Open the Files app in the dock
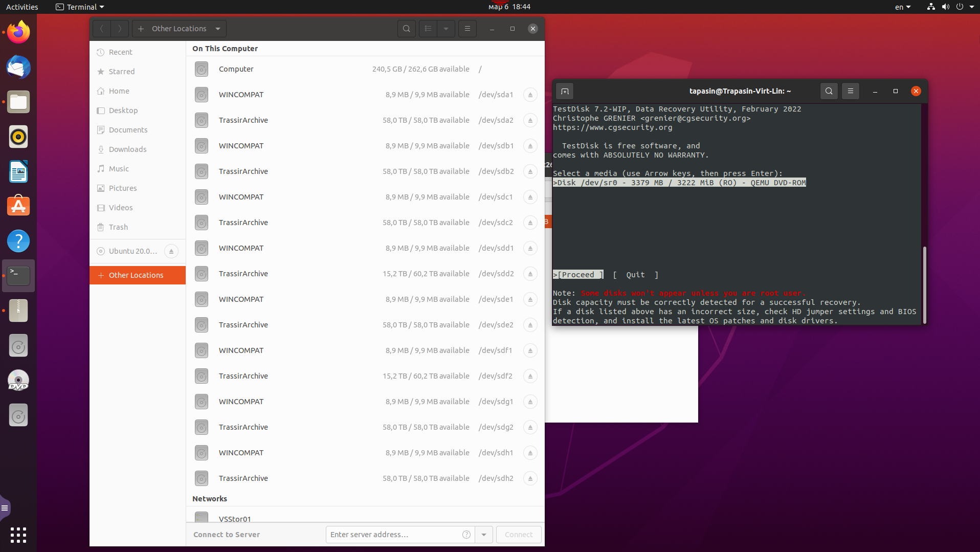Screen dimensions: 980x552 point(18,102)
